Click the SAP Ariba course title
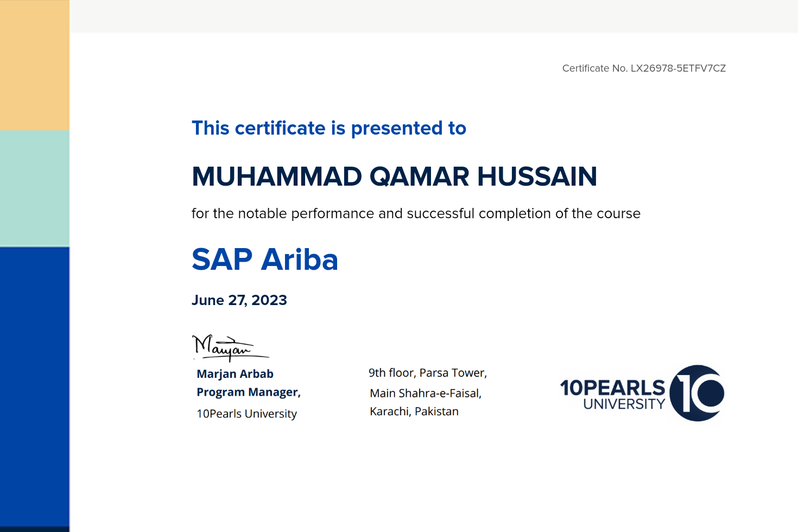 tap(265, 259)
